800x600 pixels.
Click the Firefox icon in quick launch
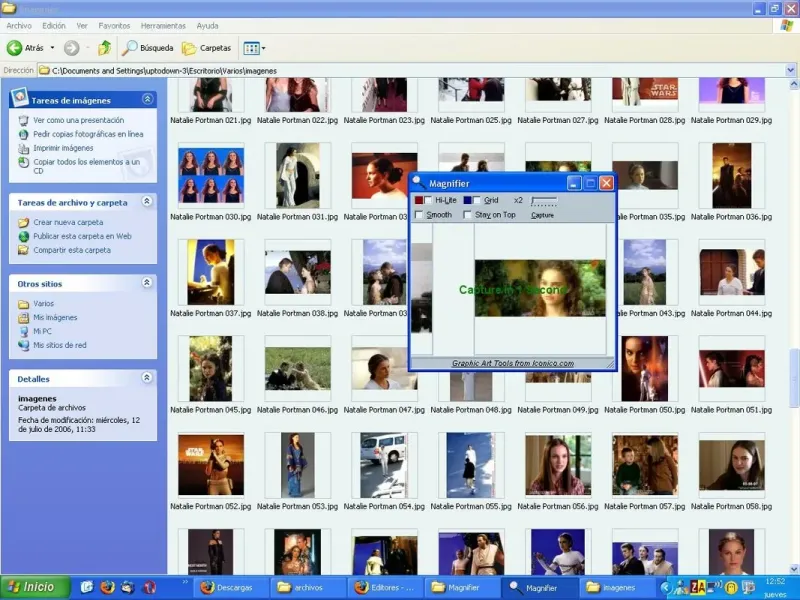pyautogui.click(x=107, y=587)
